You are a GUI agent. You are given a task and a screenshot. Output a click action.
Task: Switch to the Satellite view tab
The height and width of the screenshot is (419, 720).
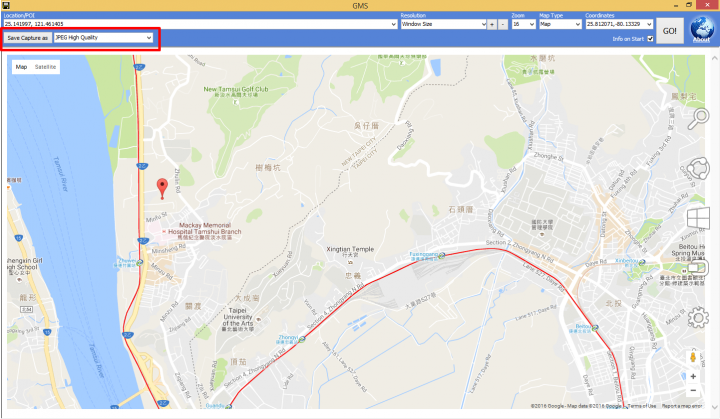tap(45, 67)
